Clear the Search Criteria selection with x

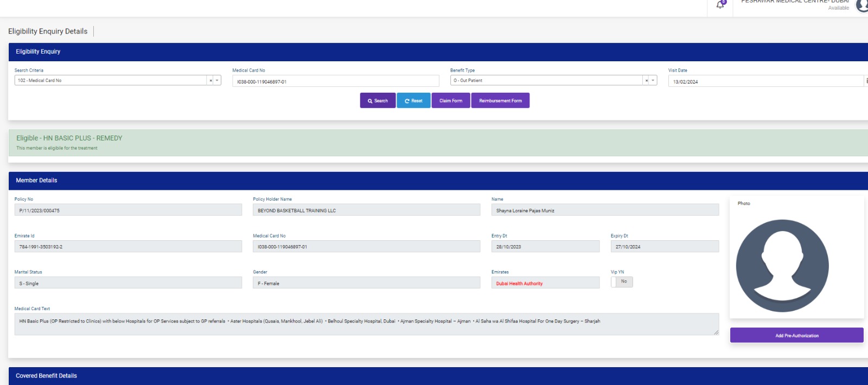(x=210, y=81)
